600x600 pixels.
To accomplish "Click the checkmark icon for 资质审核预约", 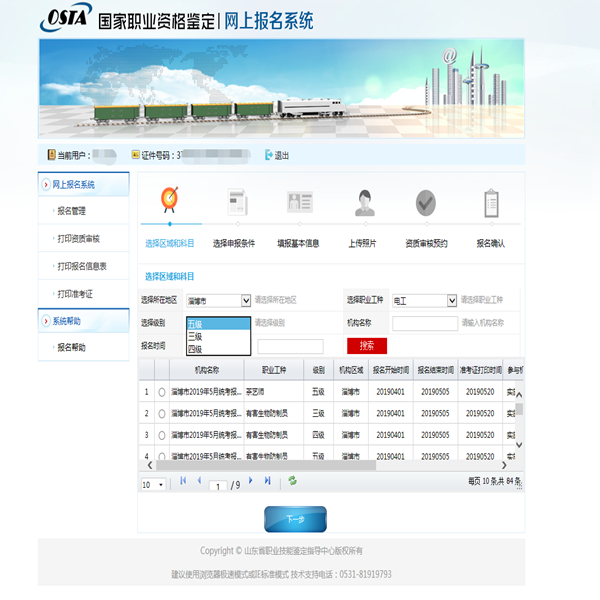I will pyautogui.click(x=426, y=202).
